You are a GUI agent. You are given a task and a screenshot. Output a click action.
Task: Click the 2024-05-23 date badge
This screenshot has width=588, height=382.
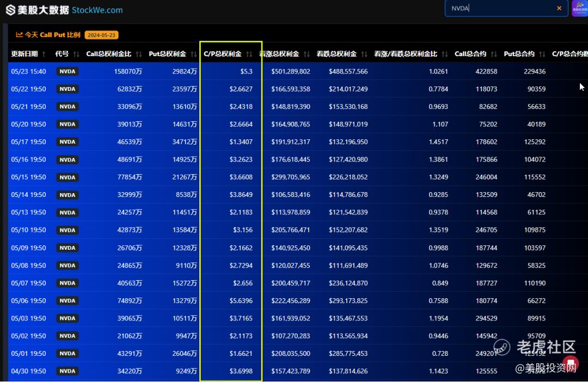coord(102,35)
